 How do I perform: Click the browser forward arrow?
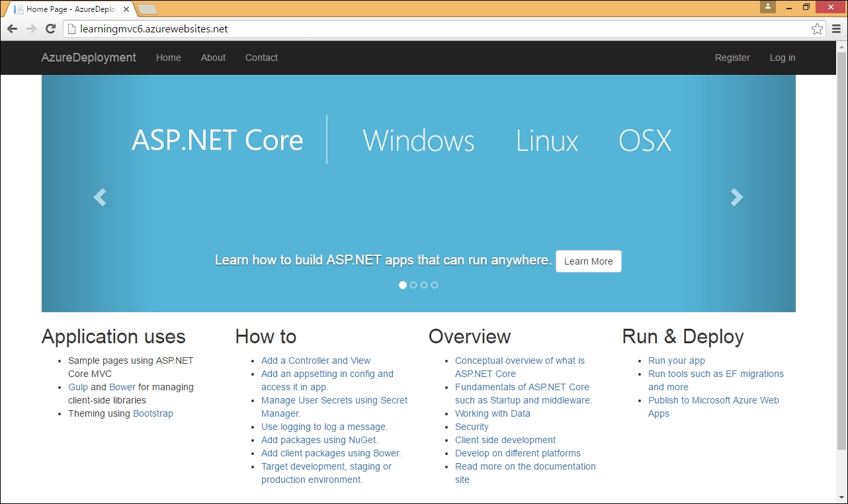[x=31, y=29]
